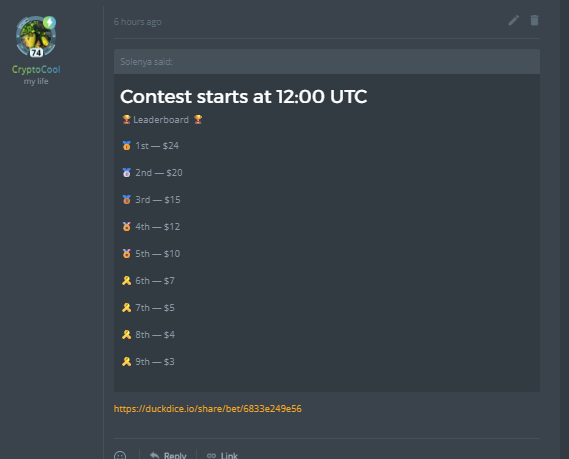Image resolution: width=569 pixels, height=459 pixels.
Task: Click the level 74 badge
Action: [x=36, y=53]
